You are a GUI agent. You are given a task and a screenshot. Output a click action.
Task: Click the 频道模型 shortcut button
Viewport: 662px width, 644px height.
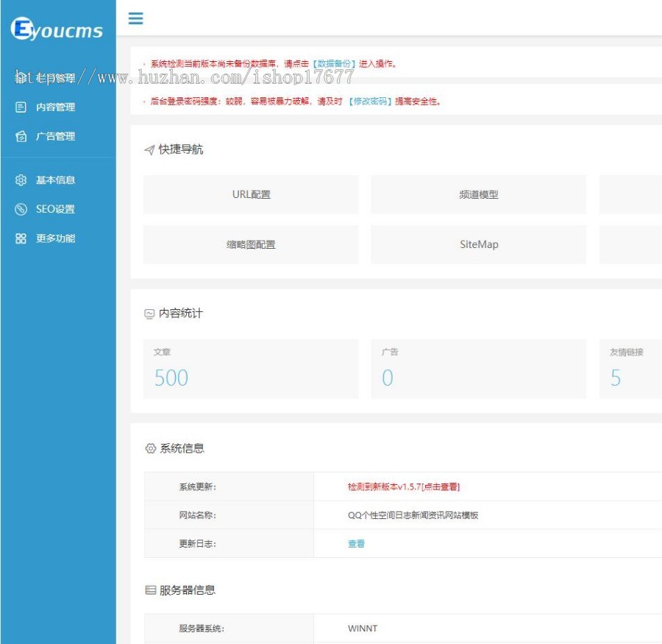[479, 194]
